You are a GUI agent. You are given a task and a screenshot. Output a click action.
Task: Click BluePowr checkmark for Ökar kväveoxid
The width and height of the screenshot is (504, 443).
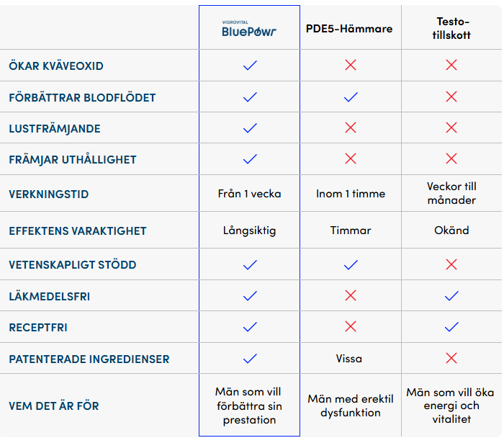tap(250, 66)
